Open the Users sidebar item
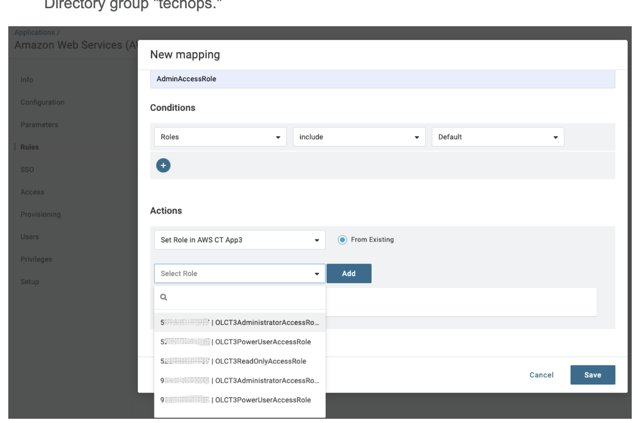 (x=30, y=237)
